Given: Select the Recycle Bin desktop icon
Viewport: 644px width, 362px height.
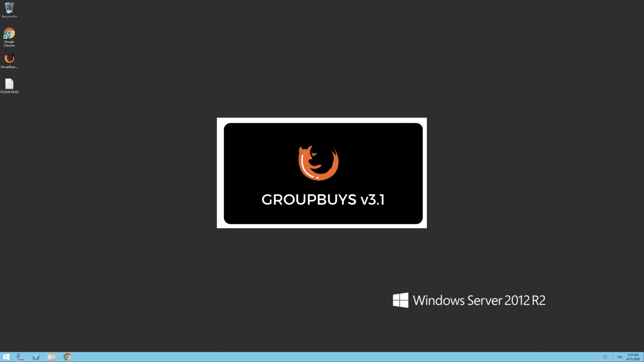Looking at the screenshot, I should pyautogui.click(x=9, y=10).
